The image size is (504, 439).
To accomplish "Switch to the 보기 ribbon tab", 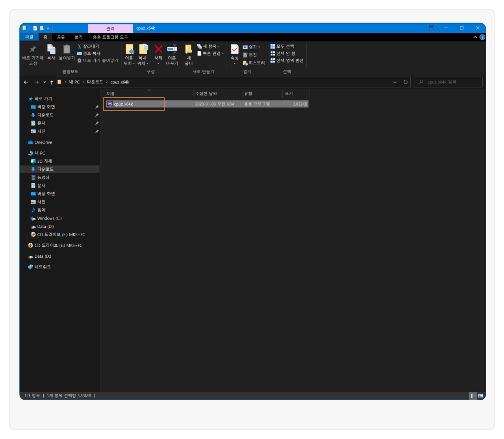I will click(79, 37).
